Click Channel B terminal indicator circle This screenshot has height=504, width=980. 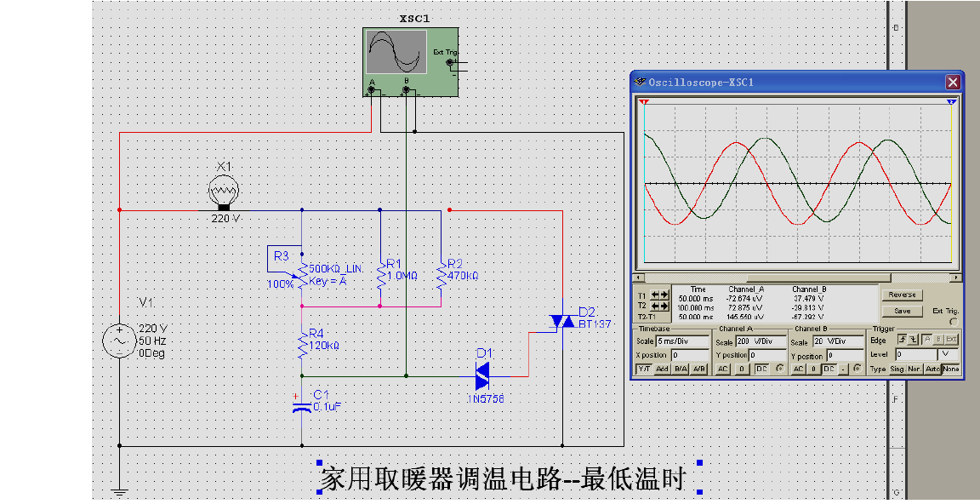pos(857,369)
